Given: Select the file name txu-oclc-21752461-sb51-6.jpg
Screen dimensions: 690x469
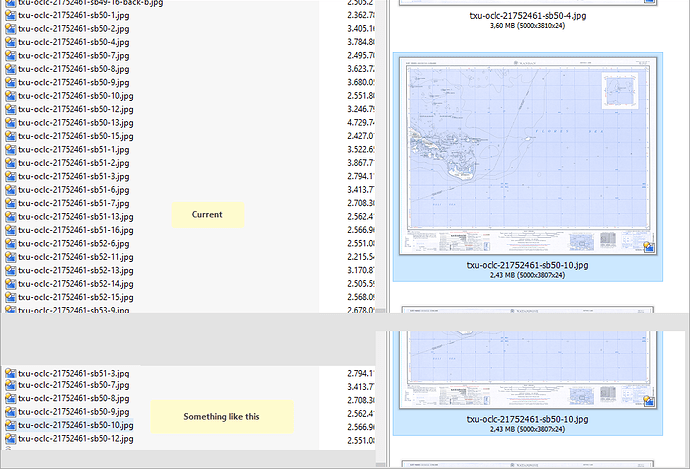Looking at the screenshot, I should click(x=74, y=190).
